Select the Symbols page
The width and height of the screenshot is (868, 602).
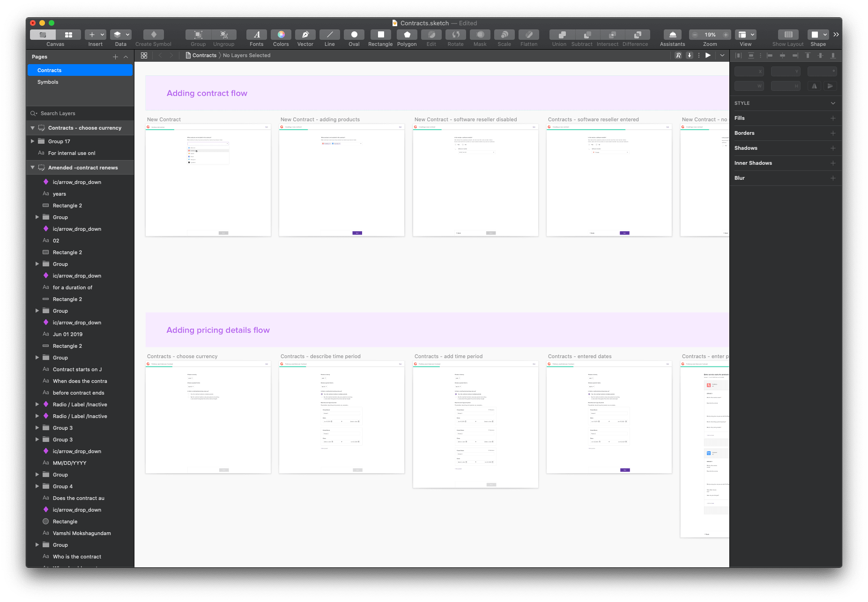coord(80,82)
